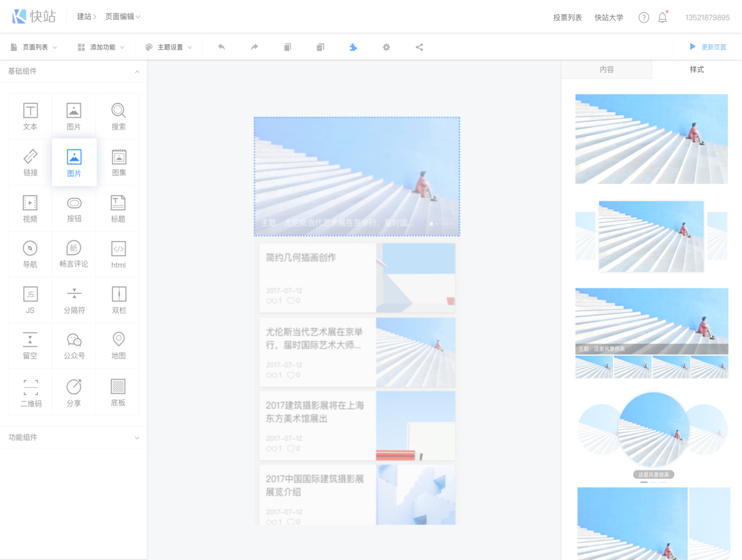Insert the 地图 map component
Viewport: 742px width, 560px height.
tap(118, 346)
